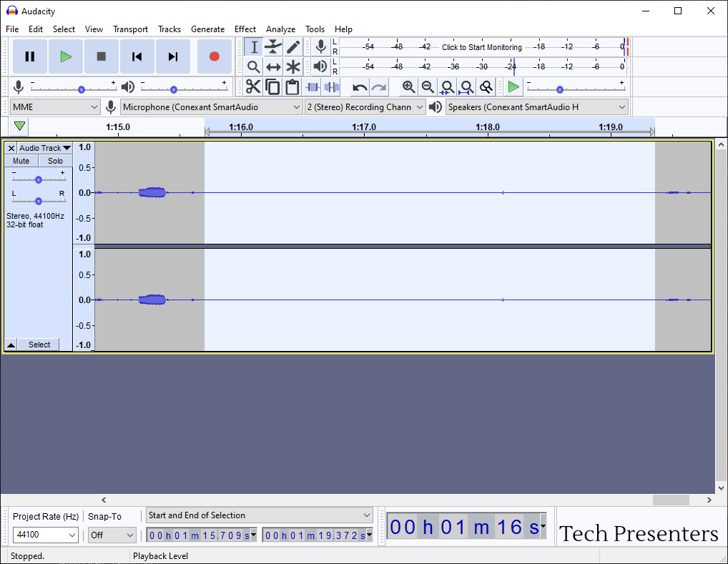Copy the selected audio
The height and width of the screenshot is (564, 728).
tap(272, 86)
